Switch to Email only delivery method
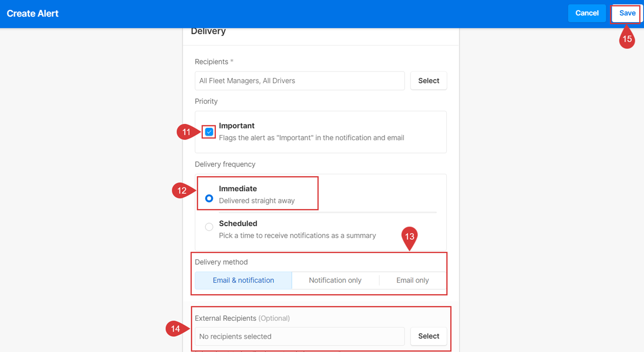644x352 pixels. (412, 280)
